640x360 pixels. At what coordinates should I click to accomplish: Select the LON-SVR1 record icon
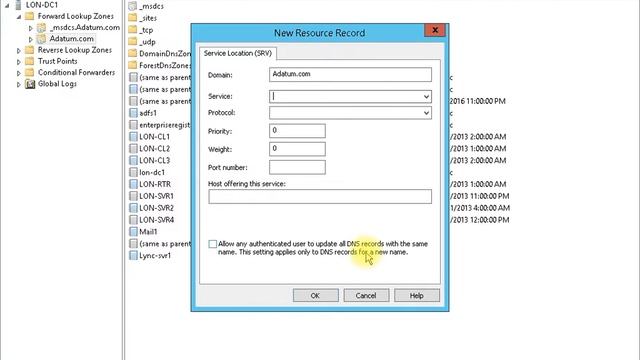(133, 196)
